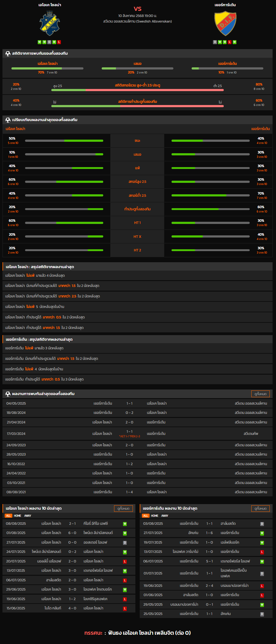Click the D badge on Djurgården 01/07/2025 row

click(262, 574)
